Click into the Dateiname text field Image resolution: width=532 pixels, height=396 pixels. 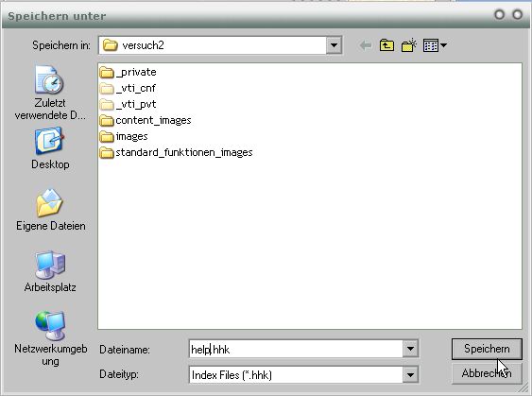point(296,349)
